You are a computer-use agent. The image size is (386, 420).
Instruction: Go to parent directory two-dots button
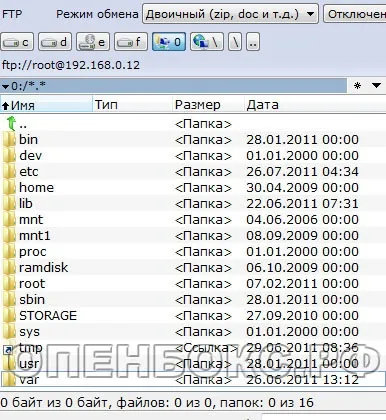click(253, 42)
